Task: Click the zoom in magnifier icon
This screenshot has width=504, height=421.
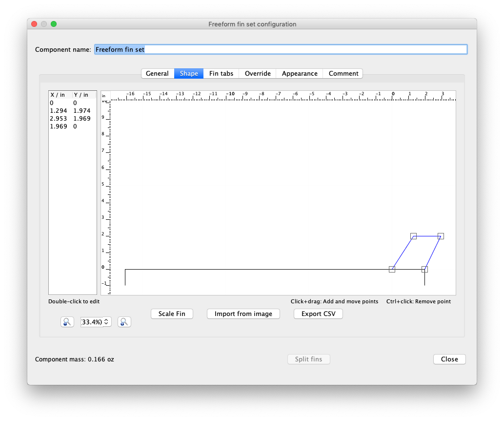Action: 124,322
